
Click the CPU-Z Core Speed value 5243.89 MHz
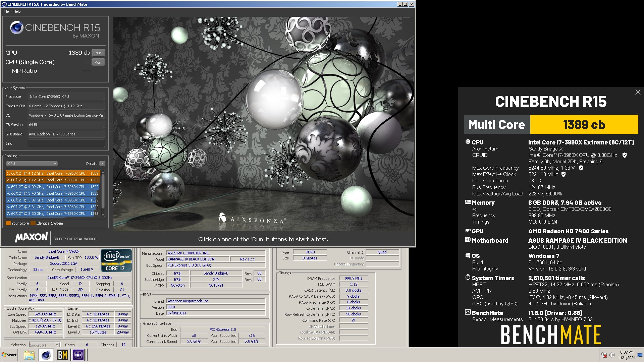[x=46, y=314]
